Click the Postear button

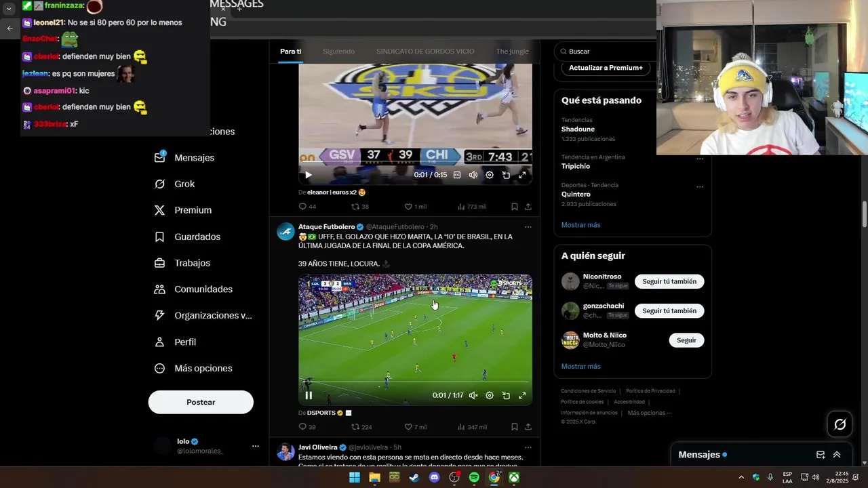pyautogui.click(x=201, y=402)
